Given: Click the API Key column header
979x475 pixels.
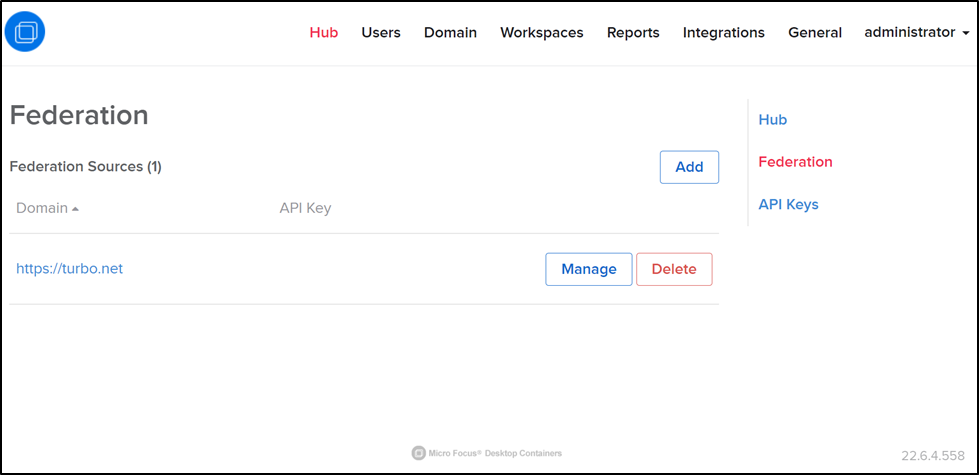Looking at the screenshot, I should [305, 208].
